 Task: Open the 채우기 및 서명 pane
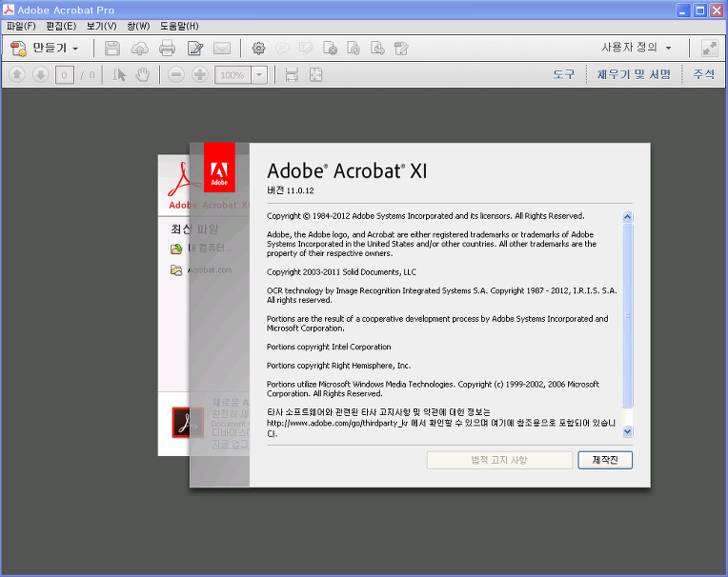(x=634, y=74)
